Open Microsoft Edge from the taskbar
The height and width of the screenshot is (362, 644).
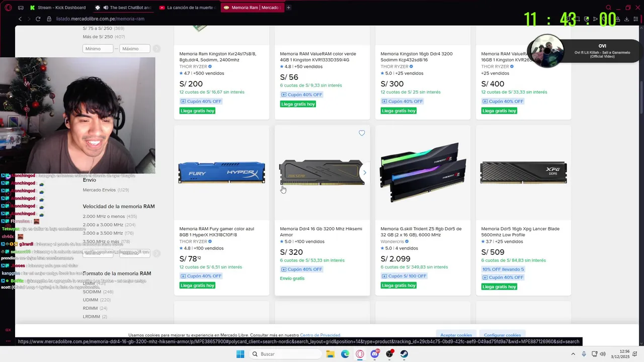(345, 354)
